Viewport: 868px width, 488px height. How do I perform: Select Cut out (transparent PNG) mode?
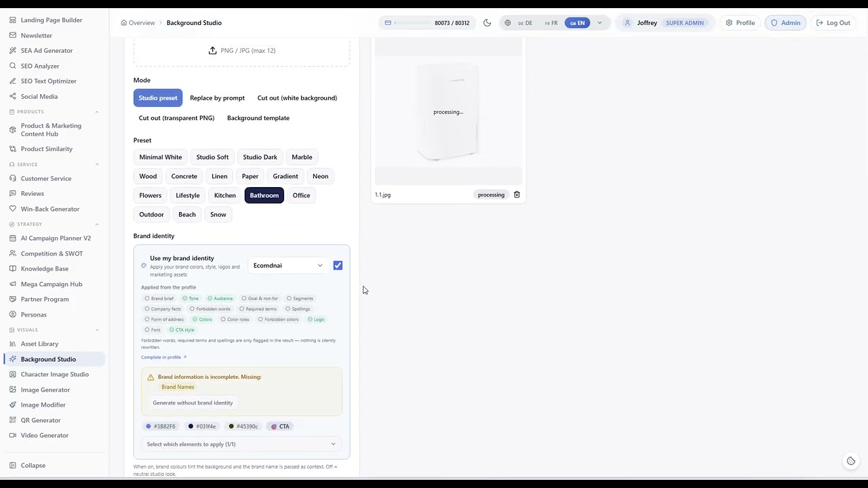pos(176,118)
